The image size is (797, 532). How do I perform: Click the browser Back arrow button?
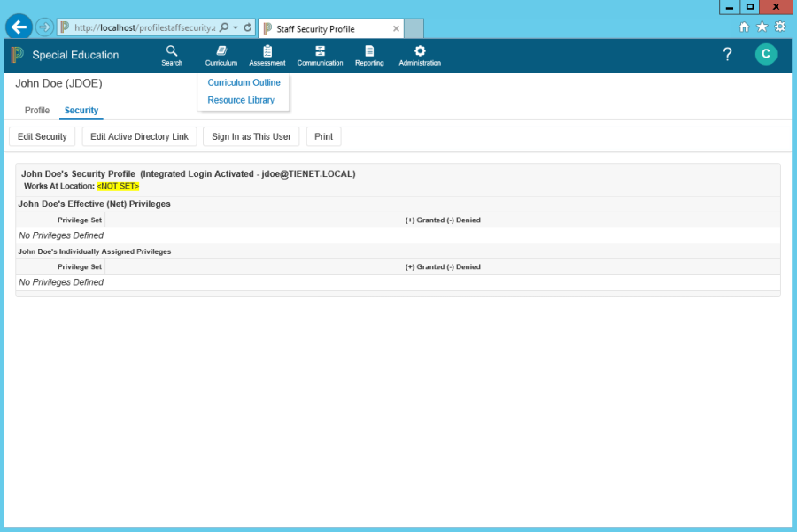click(x=19, y=27)
